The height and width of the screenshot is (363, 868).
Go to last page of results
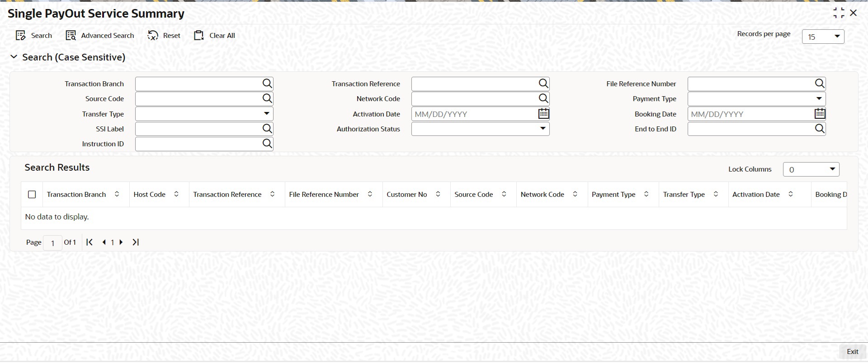[x=136, y=242]
